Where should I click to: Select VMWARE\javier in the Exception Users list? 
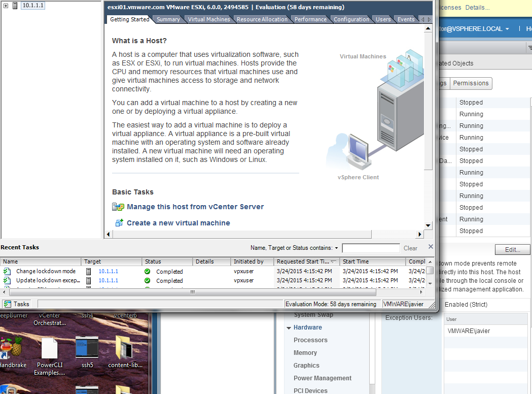469,331
